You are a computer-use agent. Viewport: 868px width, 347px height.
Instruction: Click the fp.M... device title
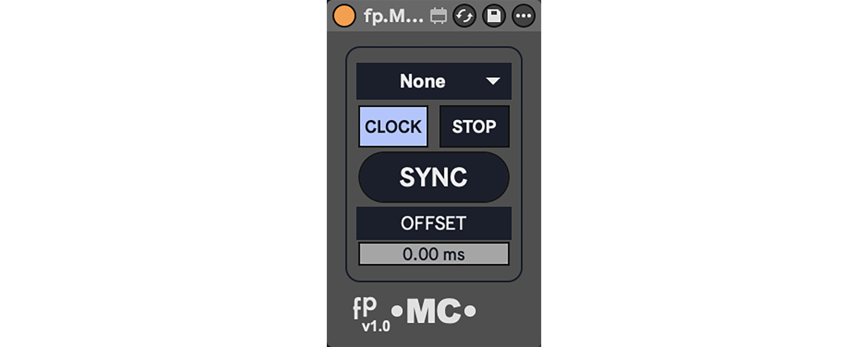click(x=393, y=16)
